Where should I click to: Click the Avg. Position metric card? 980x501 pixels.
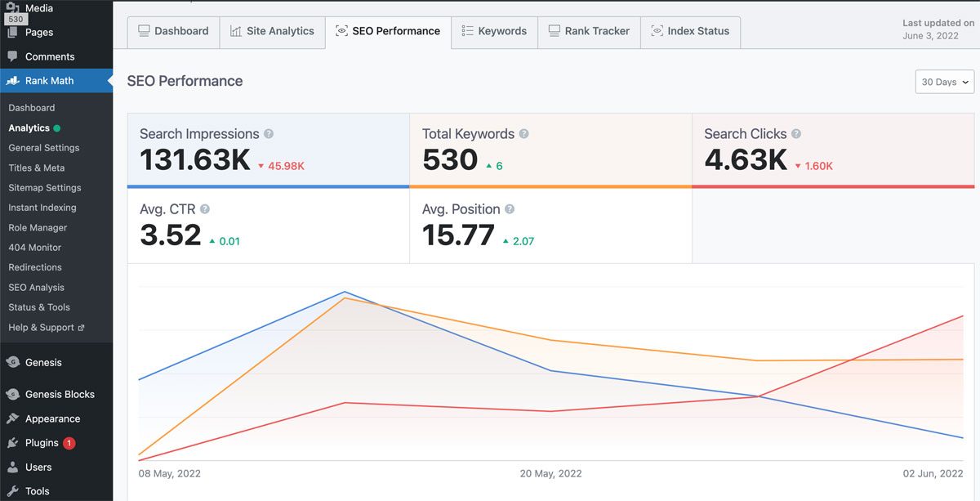(550, 226)
